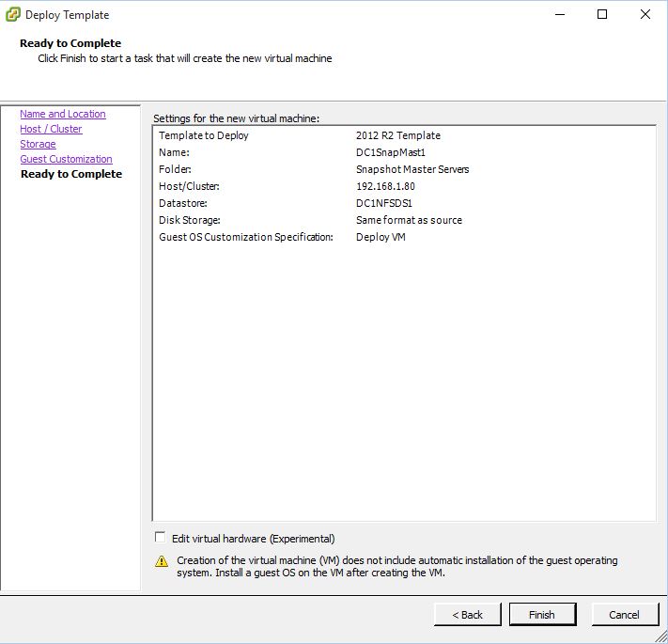Click the DC1SnapMast1 name value
668x644 pixels.
[x=391, y=152]
